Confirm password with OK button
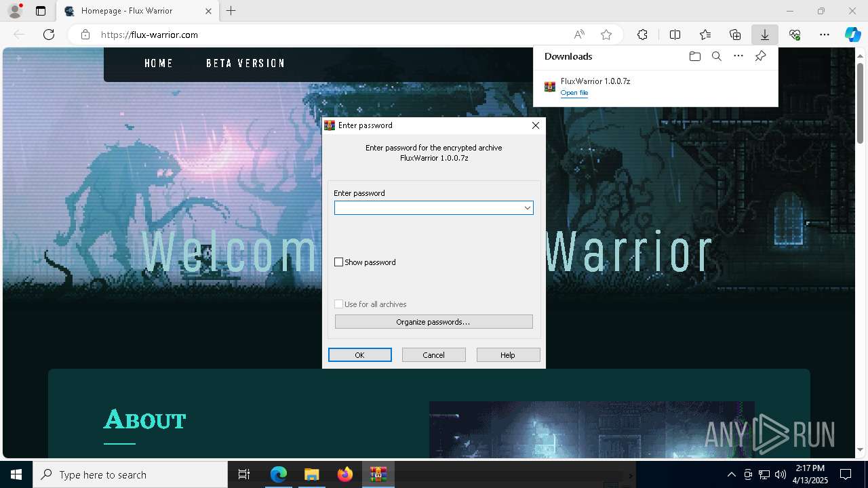Image resolution: width=868 pixels, height=488 pixels. tap(359, 355)
